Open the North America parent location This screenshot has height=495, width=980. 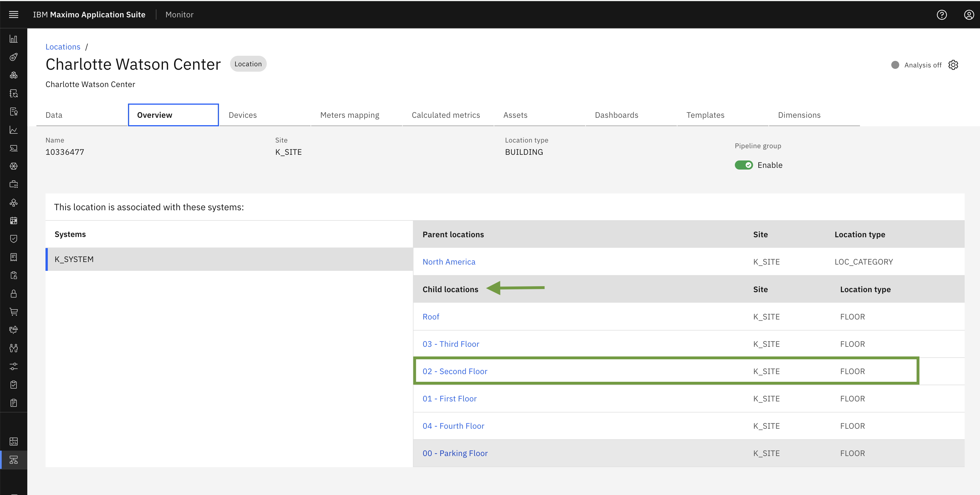pyautogui.click(x=449, y=262)
